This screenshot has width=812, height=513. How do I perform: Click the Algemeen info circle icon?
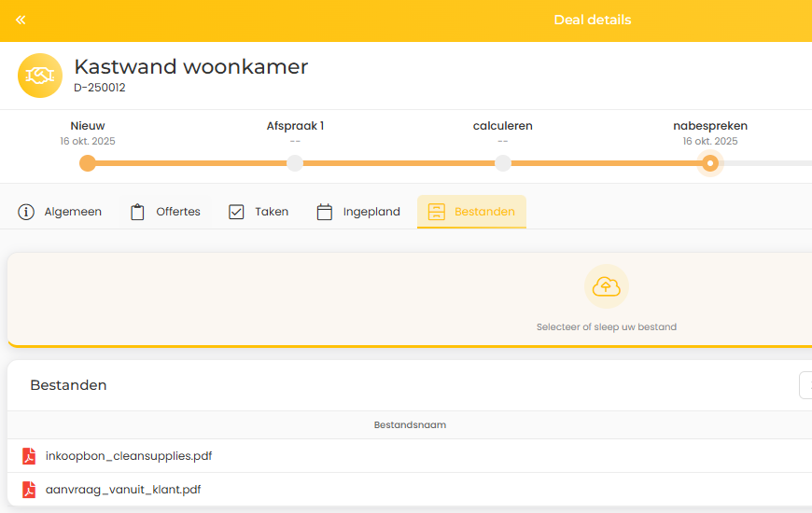(x=26, y=212)
